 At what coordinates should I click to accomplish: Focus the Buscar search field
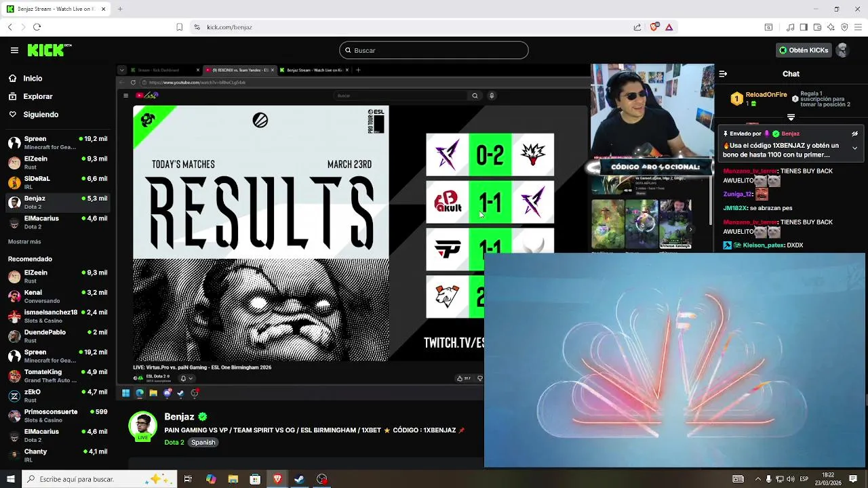pos(434,50)
